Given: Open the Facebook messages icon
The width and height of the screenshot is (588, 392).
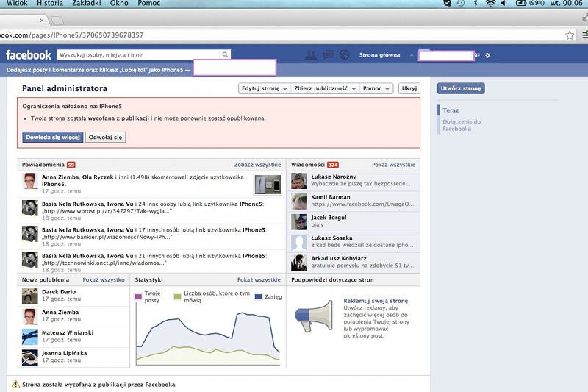Looking at the screenshot, I should [328, 54].
